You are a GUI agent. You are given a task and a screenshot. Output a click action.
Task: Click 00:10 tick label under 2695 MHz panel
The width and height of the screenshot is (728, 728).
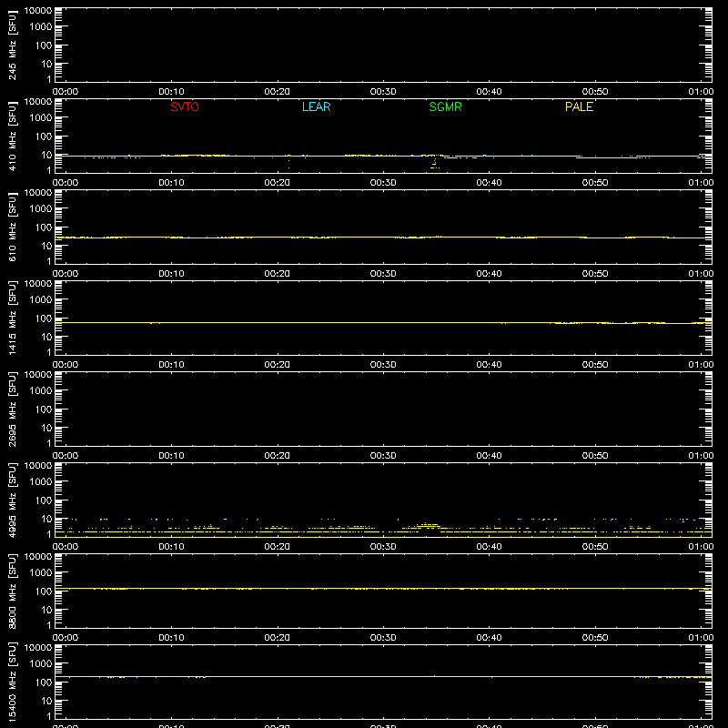(x=171, y=456)
